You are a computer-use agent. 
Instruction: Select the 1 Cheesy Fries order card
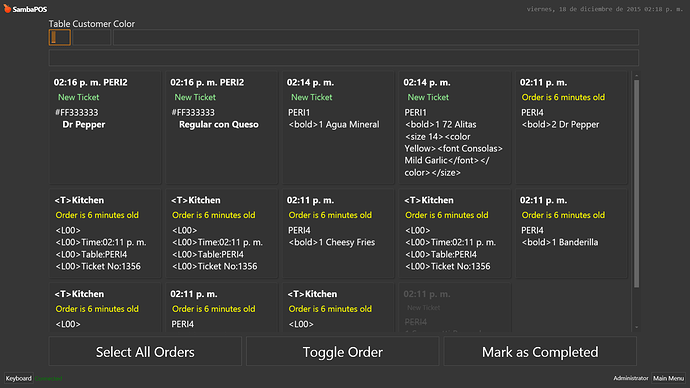(x=338, y=234)
